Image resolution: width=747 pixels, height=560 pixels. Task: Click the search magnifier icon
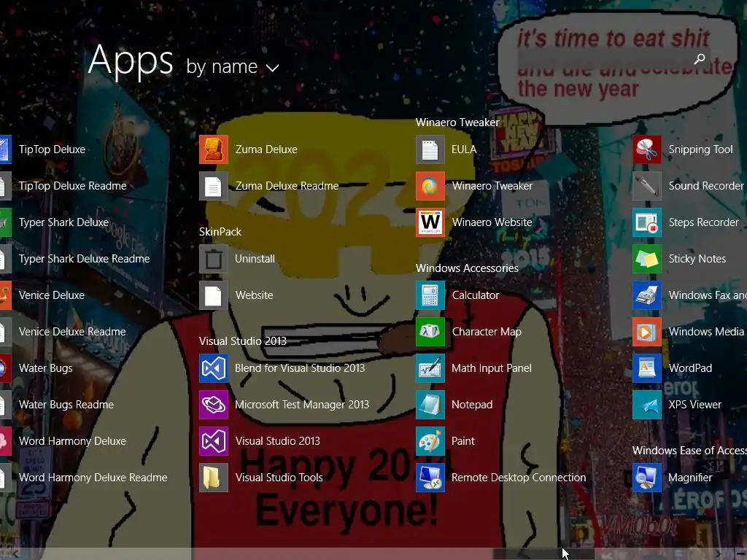pyautogui.click(x=700, y=58)
